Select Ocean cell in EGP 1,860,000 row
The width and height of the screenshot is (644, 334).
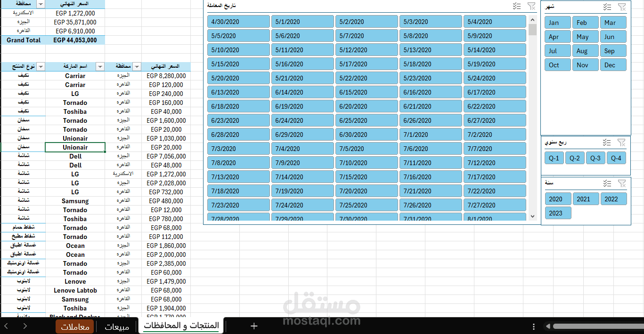pos(75,246)
